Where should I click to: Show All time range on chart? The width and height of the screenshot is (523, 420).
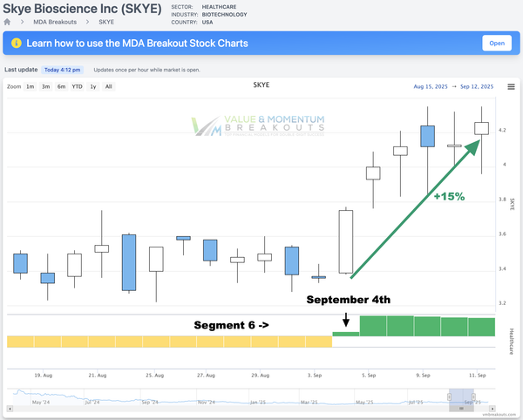[108, 87]
